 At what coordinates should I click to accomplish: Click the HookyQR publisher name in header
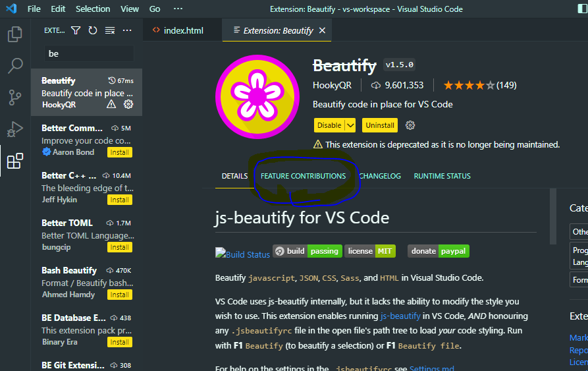(x=332, y=85)
